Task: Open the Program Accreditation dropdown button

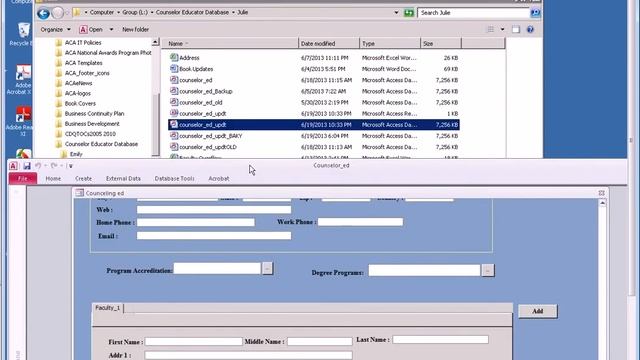Action: tap(267, 269)
